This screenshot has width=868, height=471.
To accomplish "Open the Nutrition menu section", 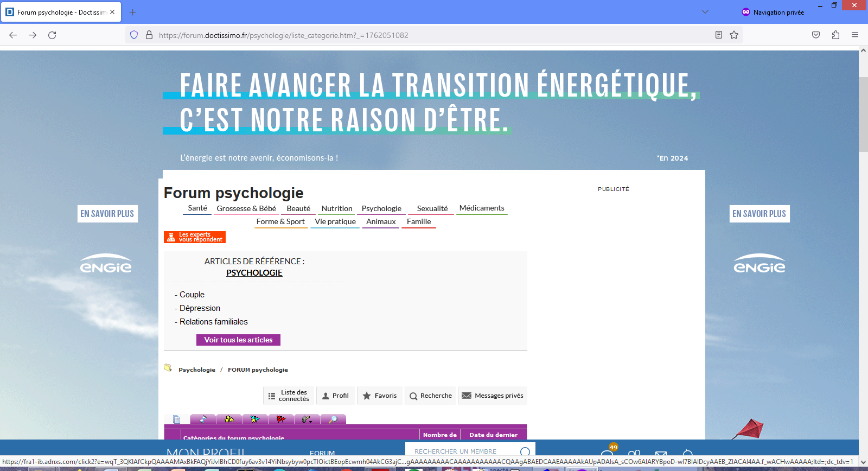I will (x=337, y=208).
